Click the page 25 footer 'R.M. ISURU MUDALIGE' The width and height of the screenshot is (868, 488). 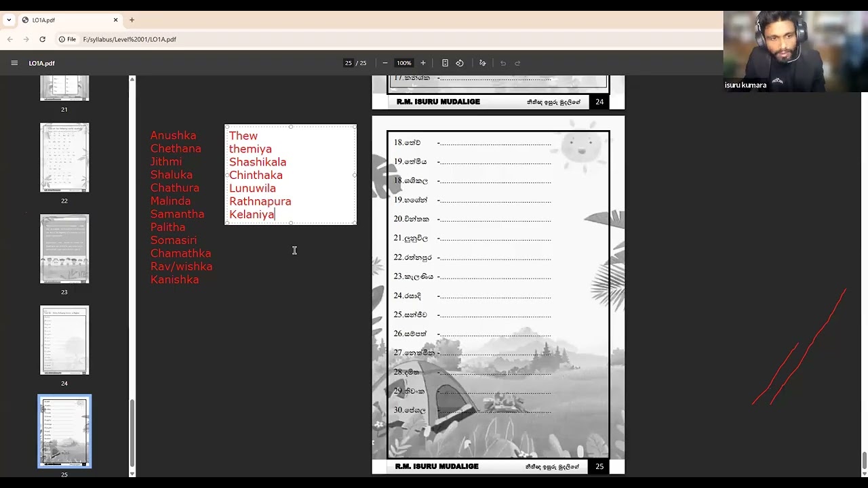(x=437, y=466)
